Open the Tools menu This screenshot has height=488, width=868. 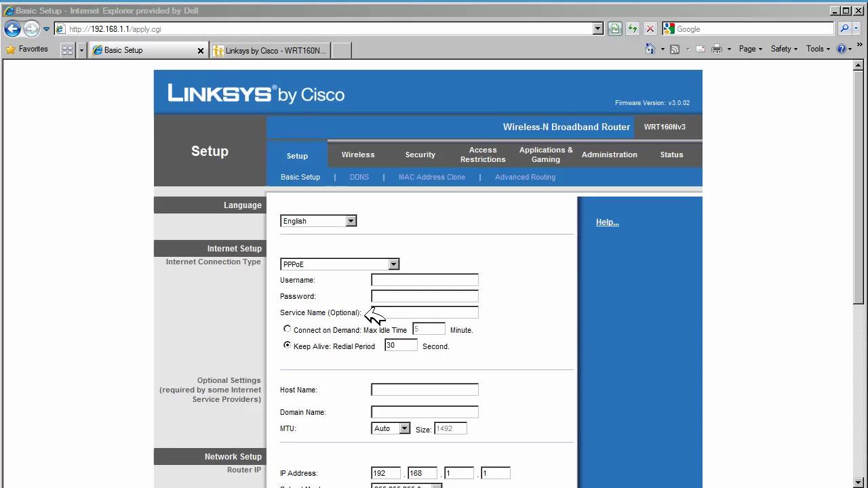(x=818, y=49)
